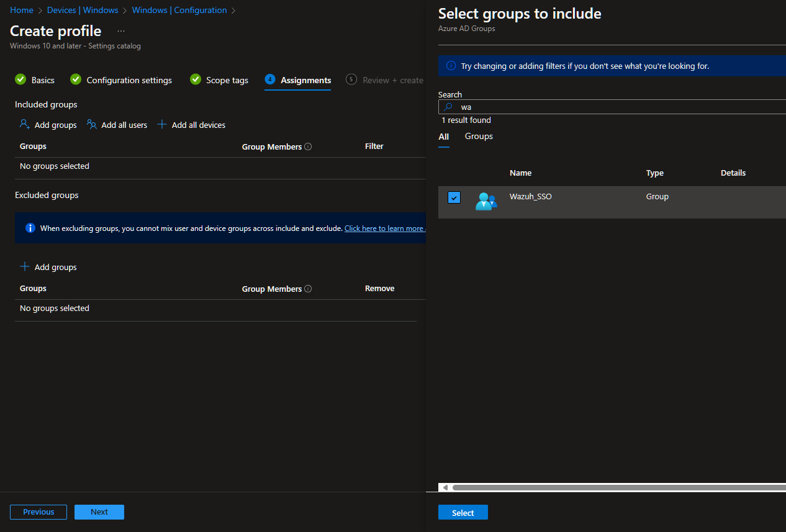Image resolution: width=786 pixels, height=532 pixels.
Task: Add groups to Excluded groups
Action: (48, 267)
